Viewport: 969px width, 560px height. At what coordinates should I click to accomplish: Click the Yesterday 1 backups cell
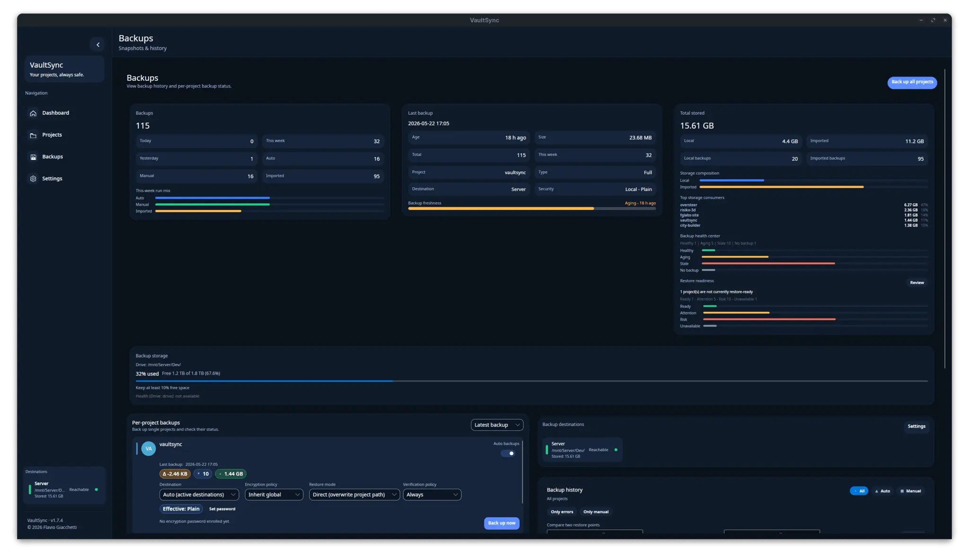pos(196,159)
